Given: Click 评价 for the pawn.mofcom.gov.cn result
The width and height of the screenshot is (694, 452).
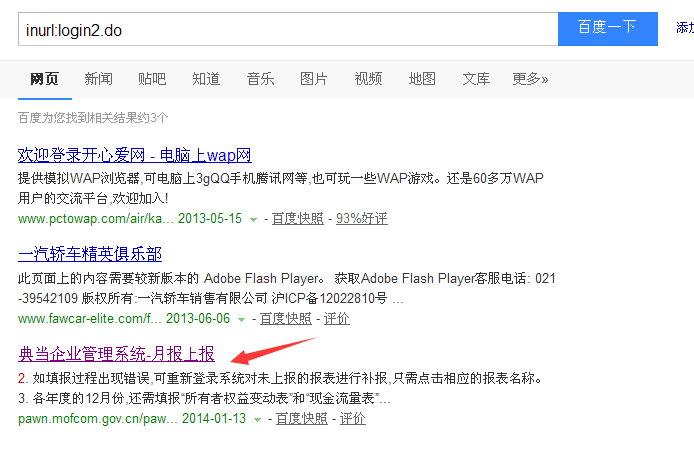Looking at the screenshot, I should tap(353, 419).
